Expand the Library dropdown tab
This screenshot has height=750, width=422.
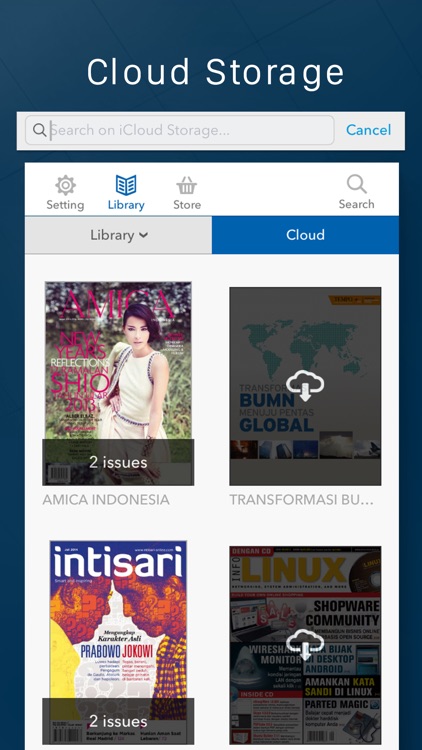pos(119,235)
